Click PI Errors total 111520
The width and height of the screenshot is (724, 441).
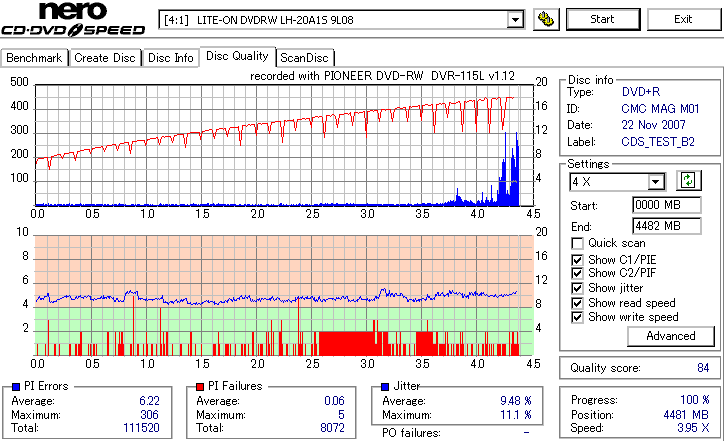tap(141, 428)
